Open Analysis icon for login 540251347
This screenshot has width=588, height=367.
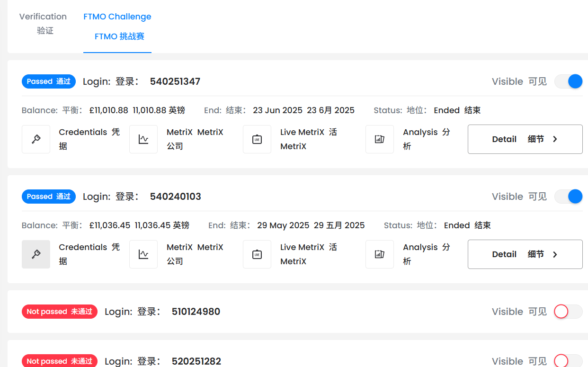(380, 139)
